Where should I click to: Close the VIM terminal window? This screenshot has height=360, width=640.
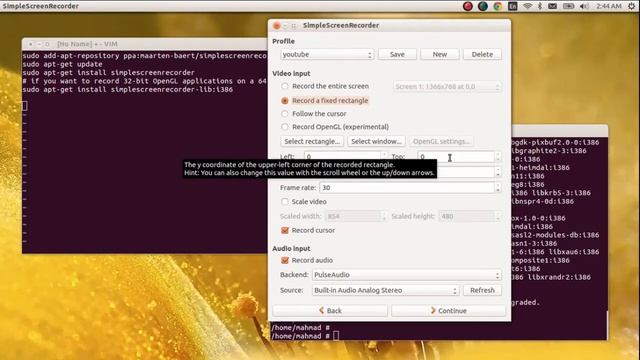point(31,44)
